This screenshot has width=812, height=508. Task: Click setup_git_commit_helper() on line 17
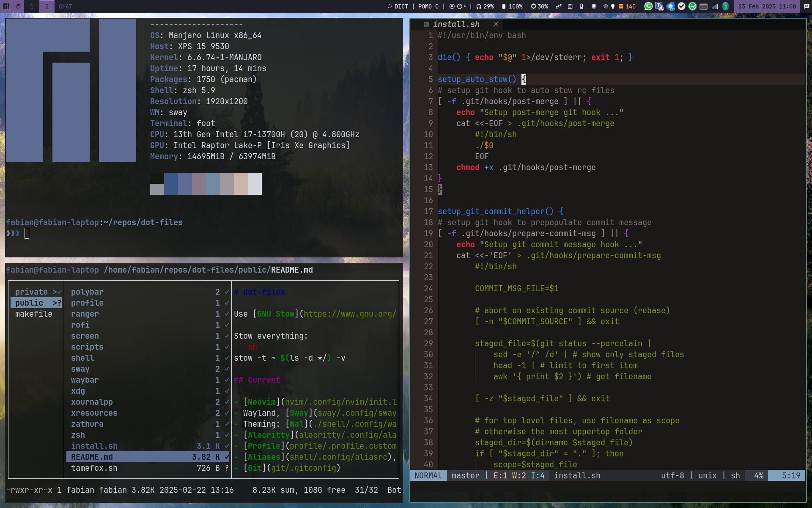pos(495,211)
